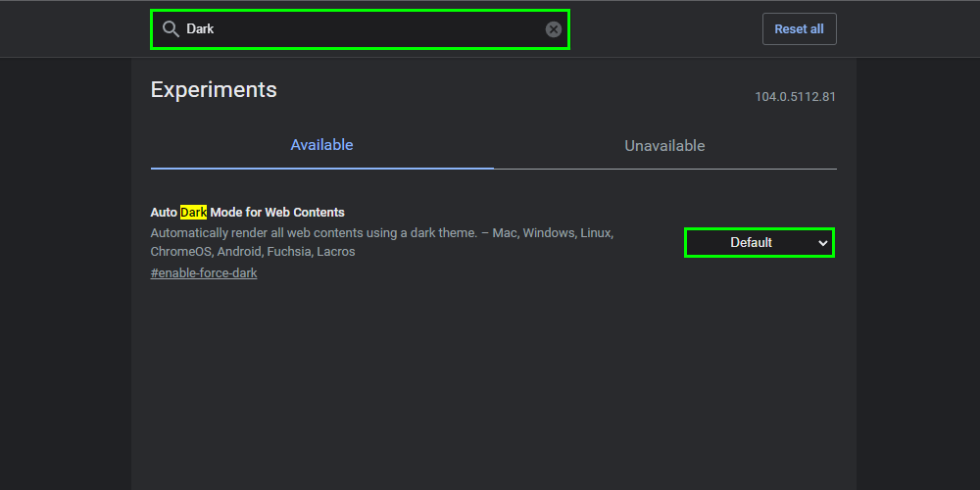Reset all experiments to default
This screenshot has width=980, height=490.
click(x=799, y=28)
